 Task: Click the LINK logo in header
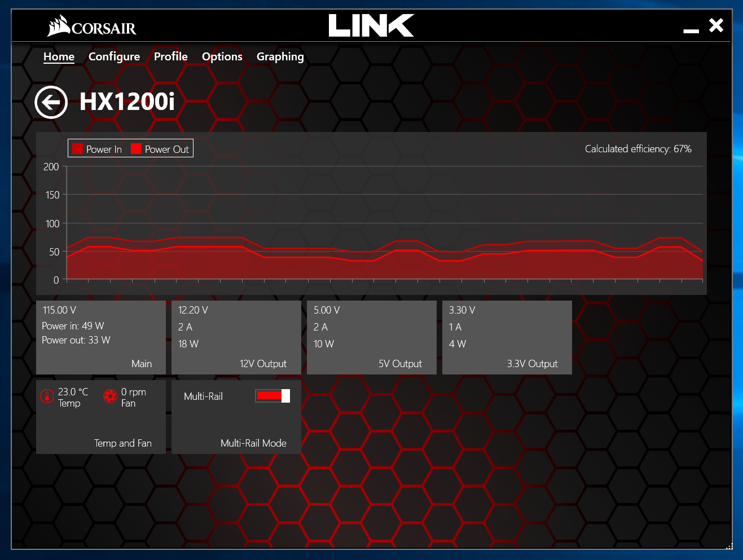pyautogui.click(x=371, y=25)
